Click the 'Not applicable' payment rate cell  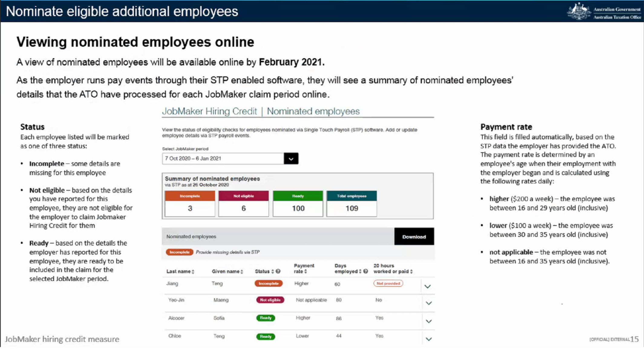pos(311,300)
